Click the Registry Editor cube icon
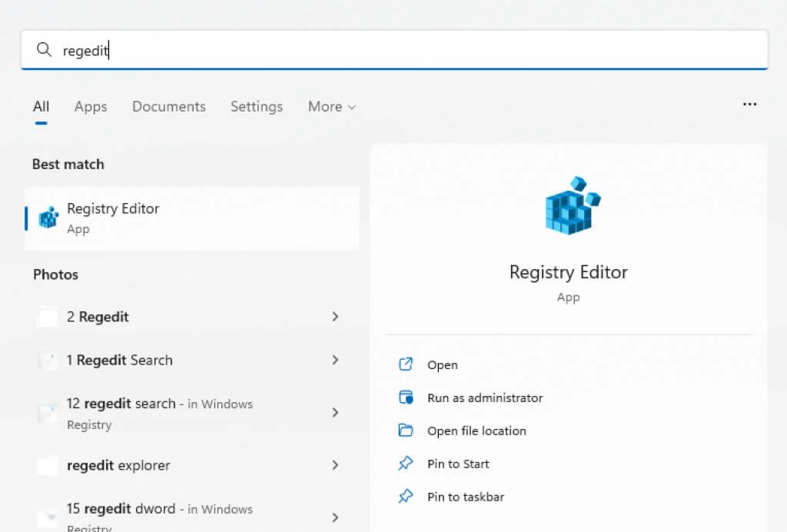 pos(569,206)
